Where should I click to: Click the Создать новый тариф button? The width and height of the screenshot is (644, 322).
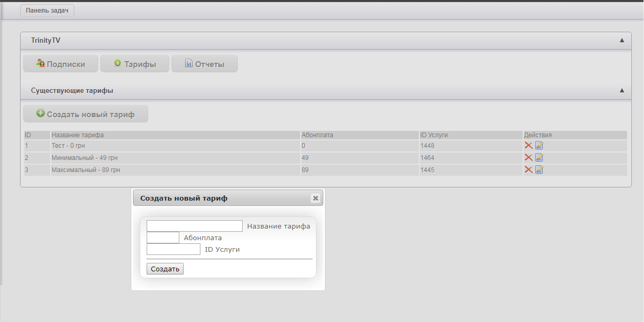[x=85, y=114]
